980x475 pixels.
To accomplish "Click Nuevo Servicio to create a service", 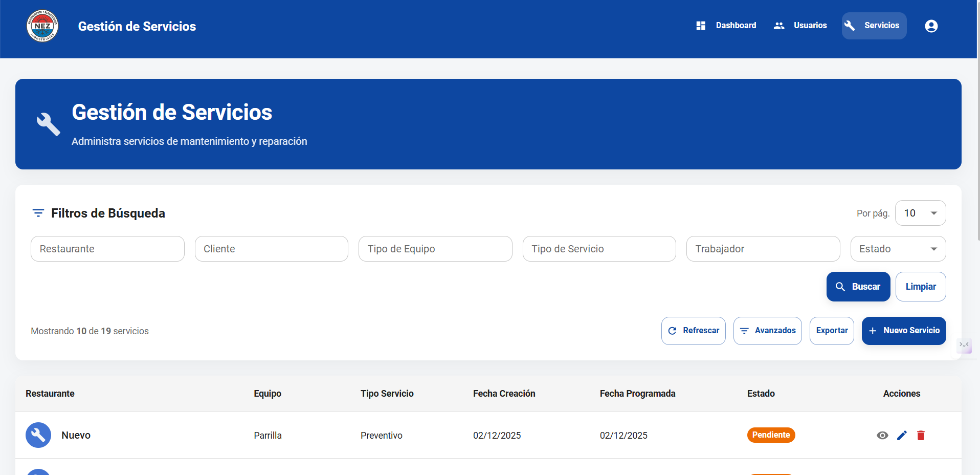I will tap(903, 331).
